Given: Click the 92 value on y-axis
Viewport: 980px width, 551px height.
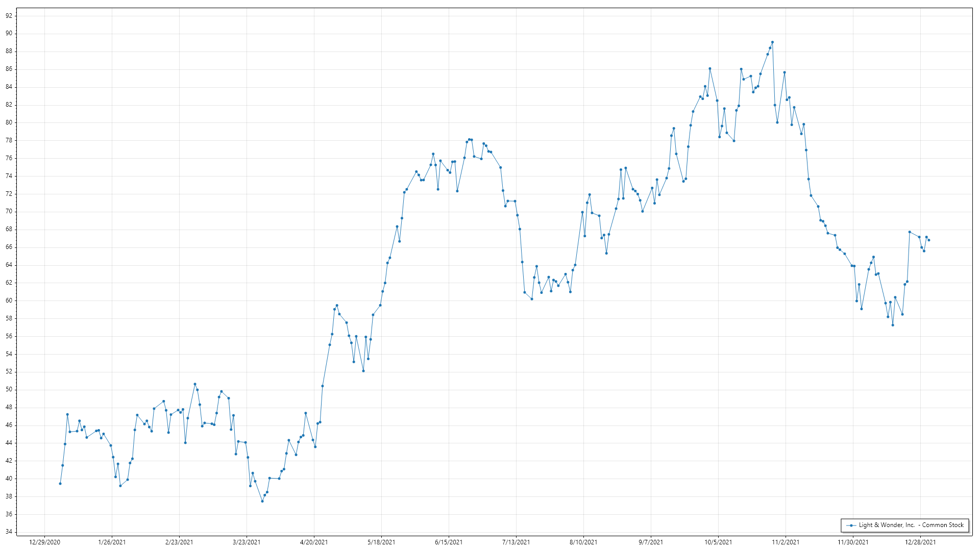Looking at the screenshot, I should coord(9,16).
